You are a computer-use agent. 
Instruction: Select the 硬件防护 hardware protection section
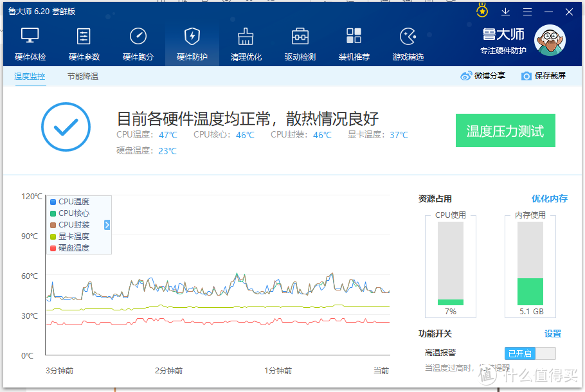pos(192,44)
